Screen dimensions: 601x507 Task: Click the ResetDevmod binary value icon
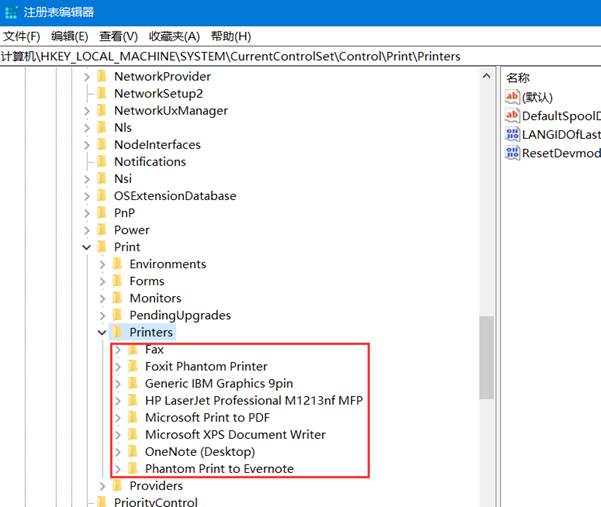tap(512, 153)
